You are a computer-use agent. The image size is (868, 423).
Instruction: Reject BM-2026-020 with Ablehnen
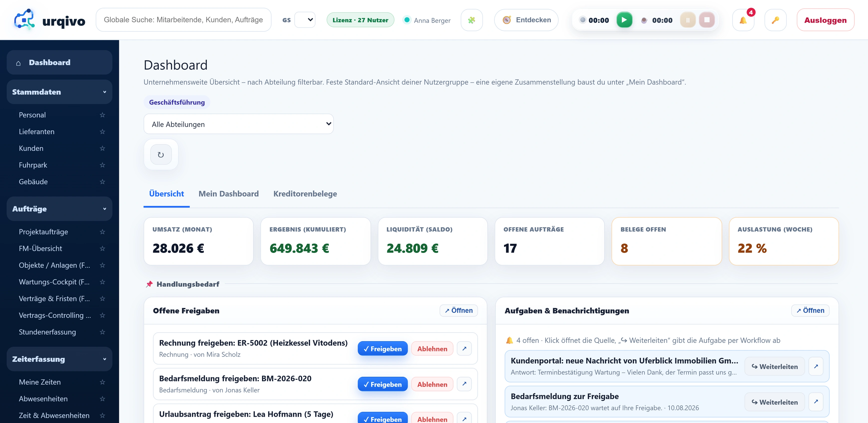pyautogui.click(x=432, y=384)
